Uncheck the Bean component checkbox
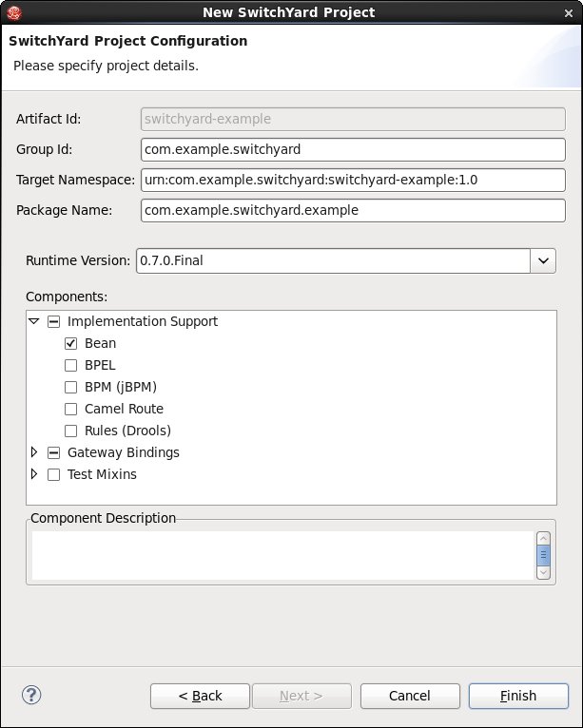Viewport: 583px width, 728px height. pyautogui.click(x=70, y=344)
